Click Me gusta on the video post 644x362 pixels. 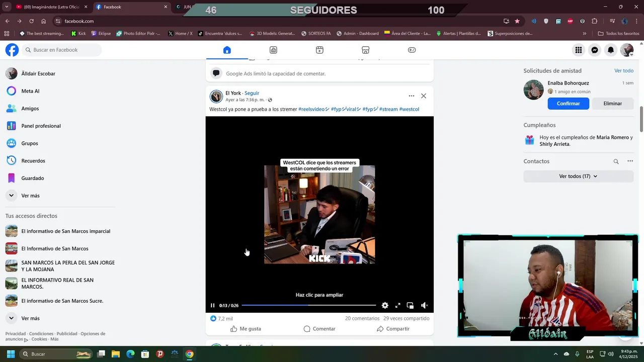[x=246, y=329]
